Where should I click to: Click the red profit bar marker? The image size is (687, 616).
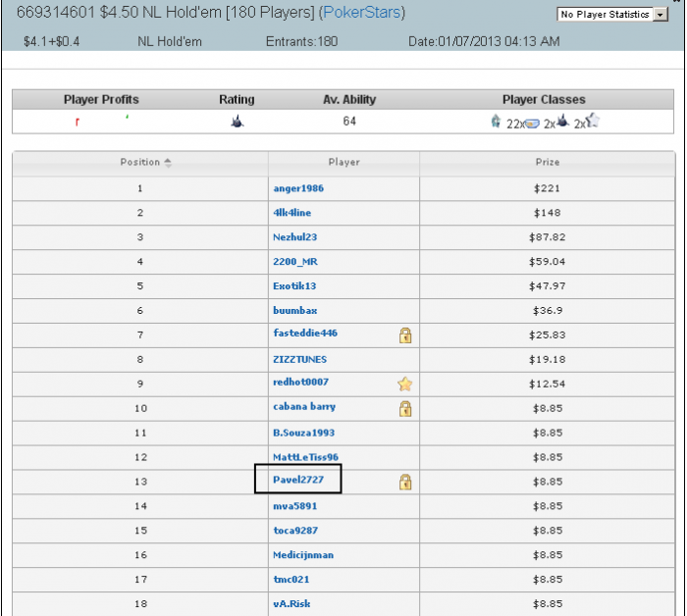point(78,123)
